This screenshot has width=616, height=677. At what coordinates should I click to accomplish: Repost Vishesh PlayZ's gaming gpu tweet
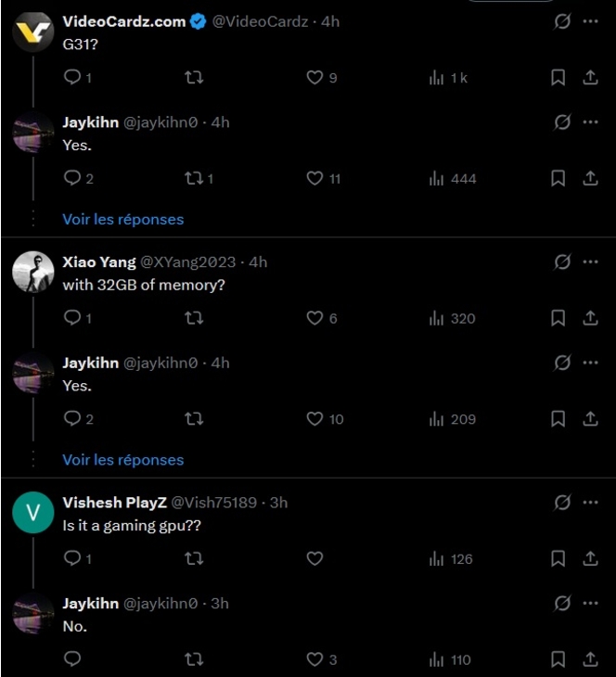click(194, 558)
